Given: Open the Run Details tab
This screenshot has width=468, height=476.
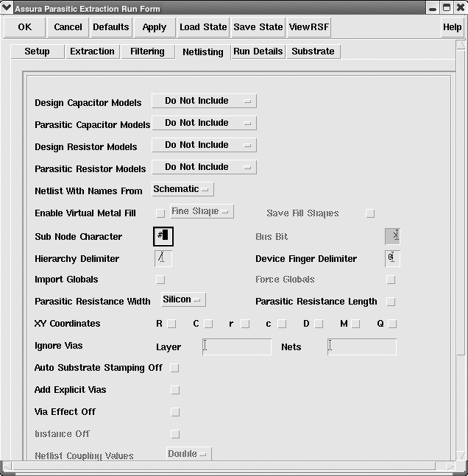Looking at the screenshot, I should click(x=258, y=51).
